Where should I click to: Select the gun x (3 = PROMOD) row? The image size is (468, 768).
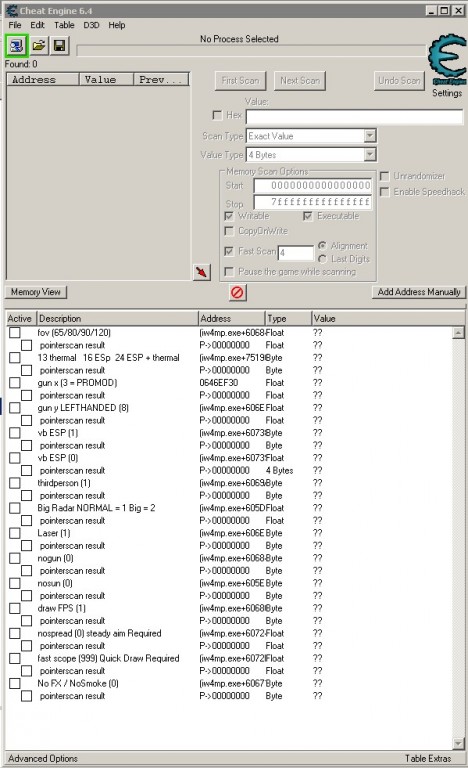click(230, 383)
